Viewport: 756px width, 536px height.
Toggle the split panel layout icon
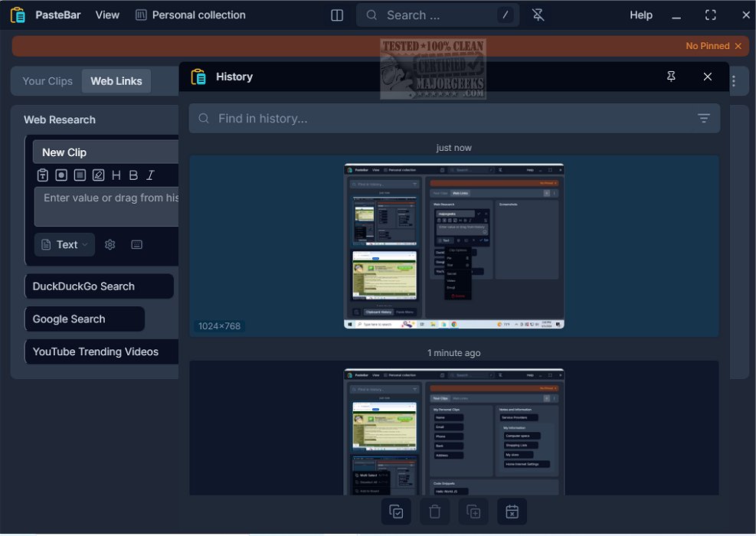point(337,15)
